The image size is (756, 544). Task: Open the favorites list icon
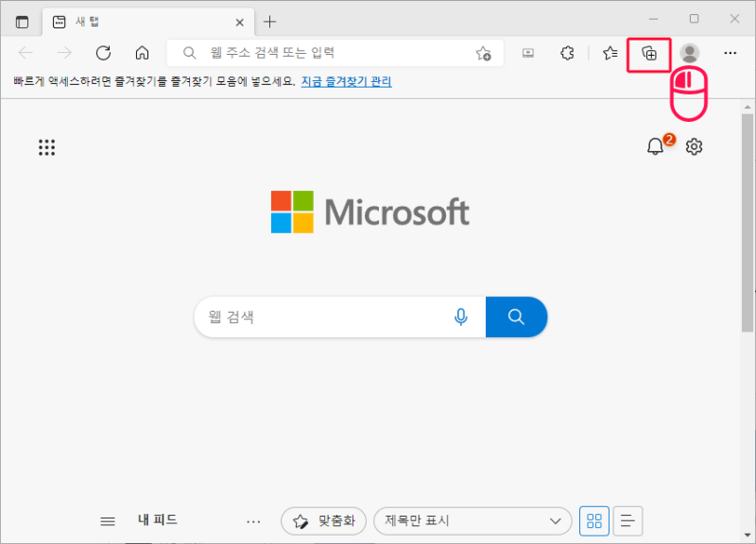(x=610, y=53)
